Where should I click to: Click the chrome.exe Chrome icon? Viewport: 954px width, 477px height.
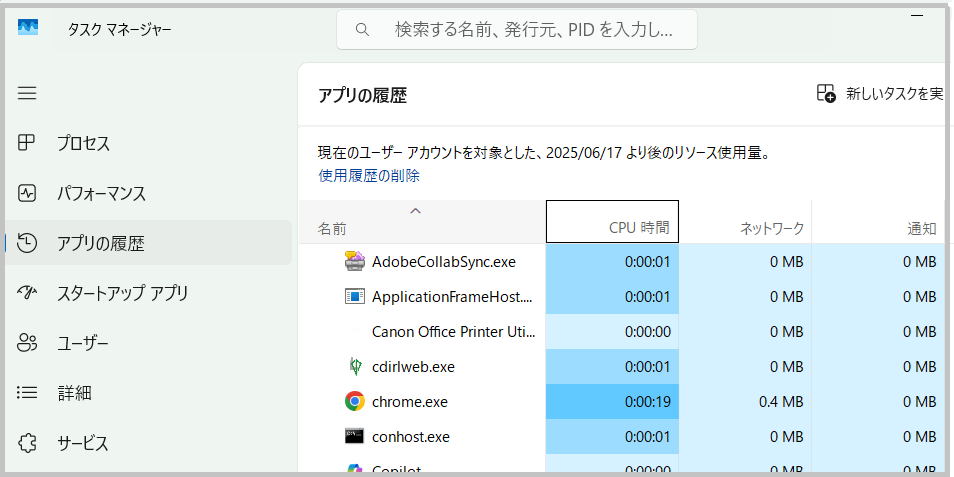click(354, 402)
